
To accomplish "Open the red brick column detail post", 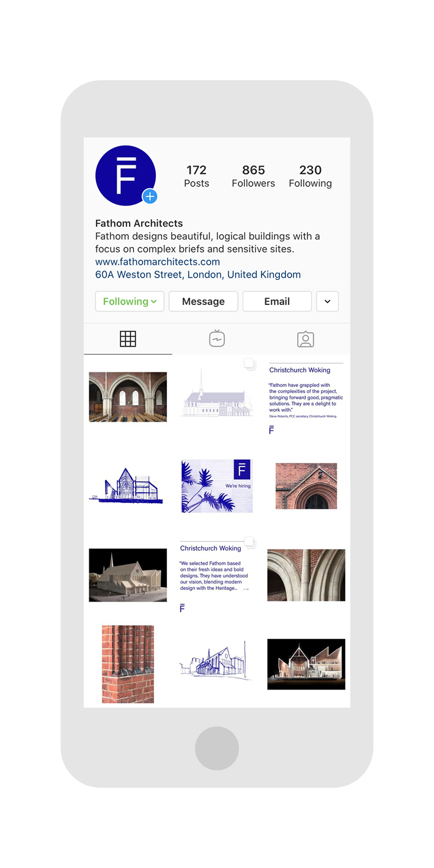I will (x=128, y=664).
